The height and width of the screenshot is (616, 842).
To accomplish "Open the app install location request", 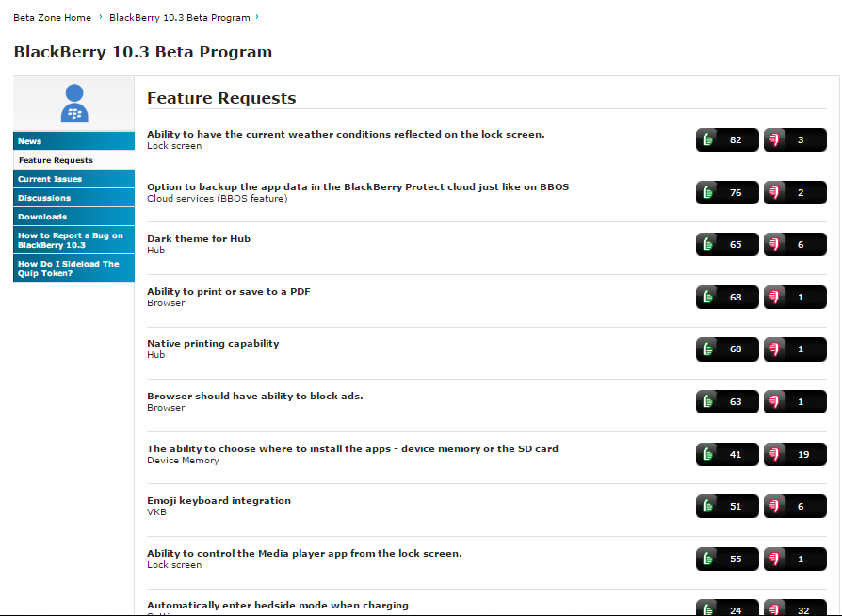I will pos(353,448).
